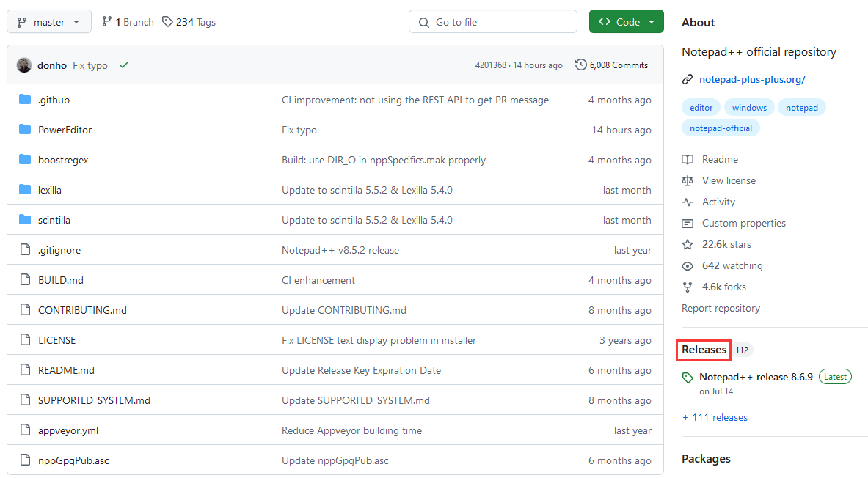The image size is (868, 478).
Task: Select the windows topic tag
Action: click(x=749, y=107)
